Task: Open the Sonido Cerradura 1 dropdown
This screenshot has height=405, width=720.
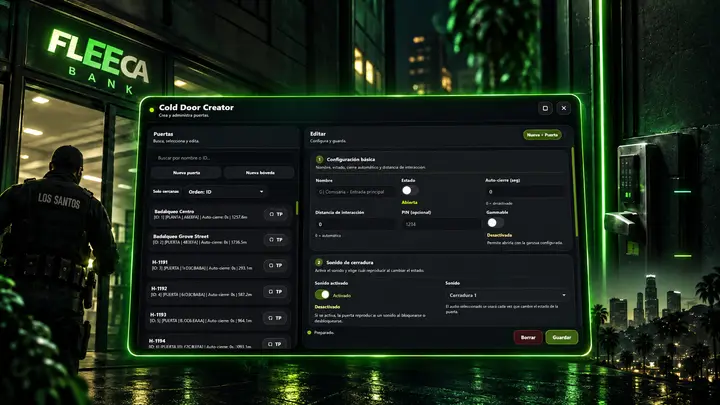Action: click(507, 295)
